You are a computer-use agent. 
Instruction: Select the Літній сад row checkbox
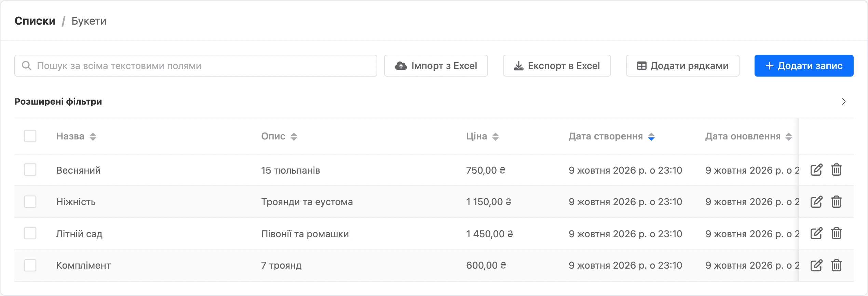(x=30, y=233)
